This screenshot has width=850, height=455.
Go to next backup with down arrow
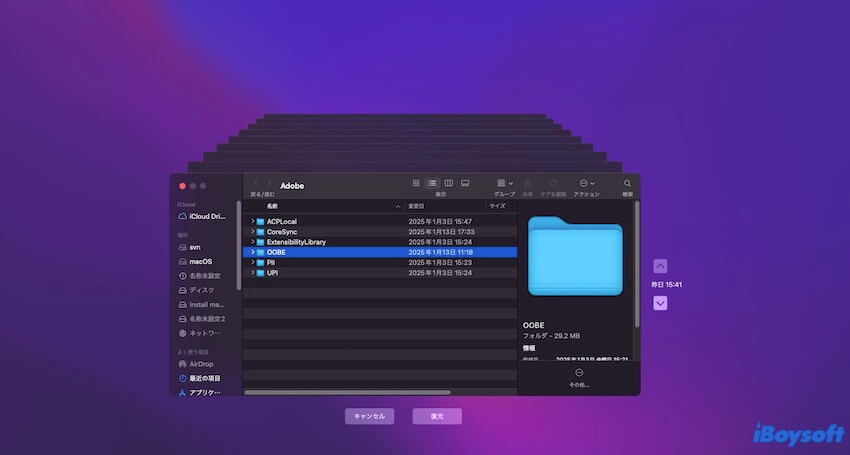[x=660, y=303]
